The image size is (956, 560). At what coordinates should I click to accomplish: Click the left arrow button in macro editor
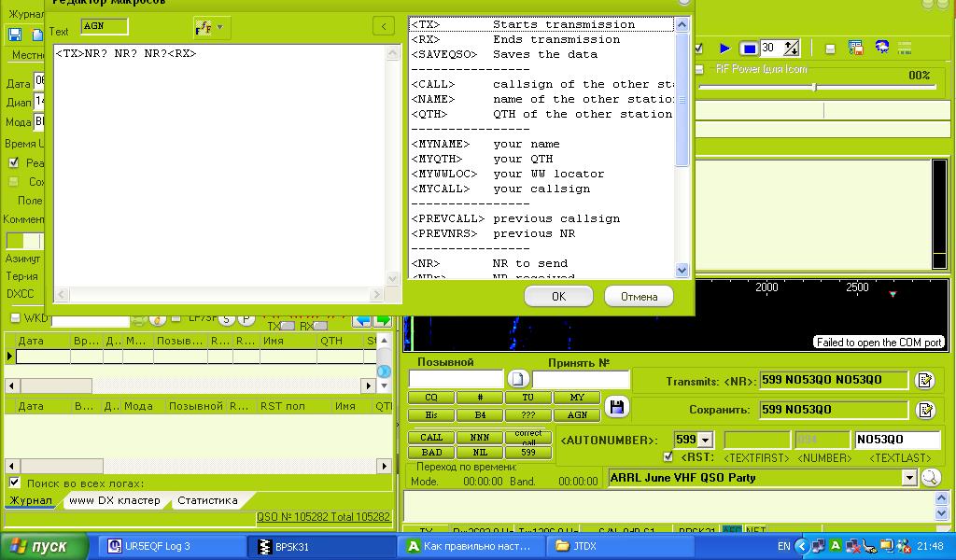(383, 26)
